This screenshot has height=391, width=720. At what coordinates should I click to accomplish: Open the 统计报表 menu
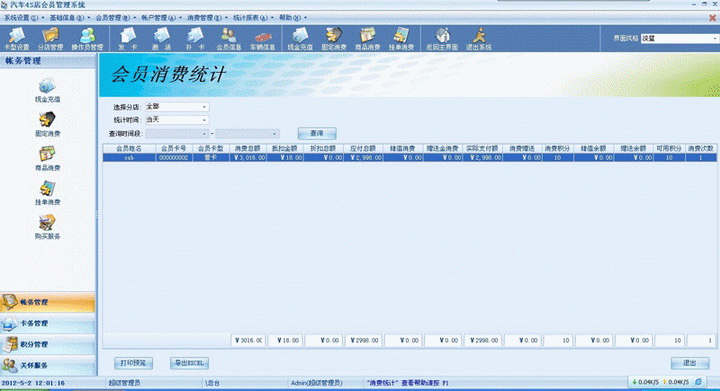pos(253,18)
